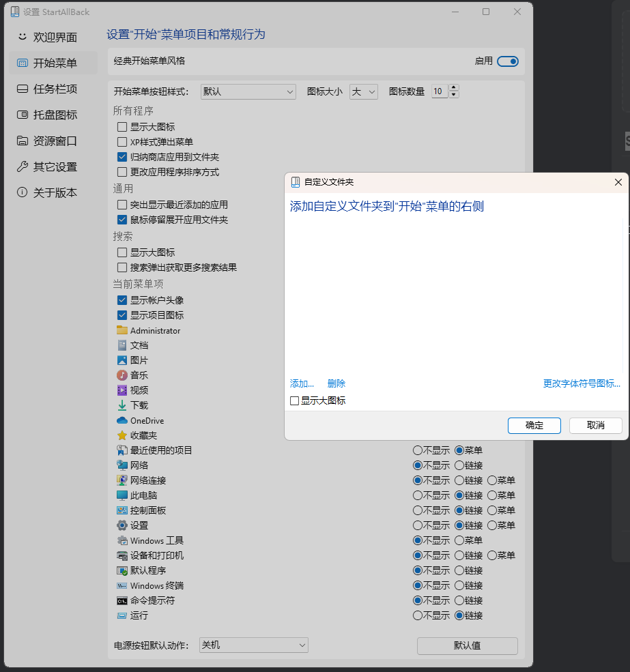Enable XP样式弹出菜单 checkbox
This screenshot has width=630, height=672.
coord(122,142)
